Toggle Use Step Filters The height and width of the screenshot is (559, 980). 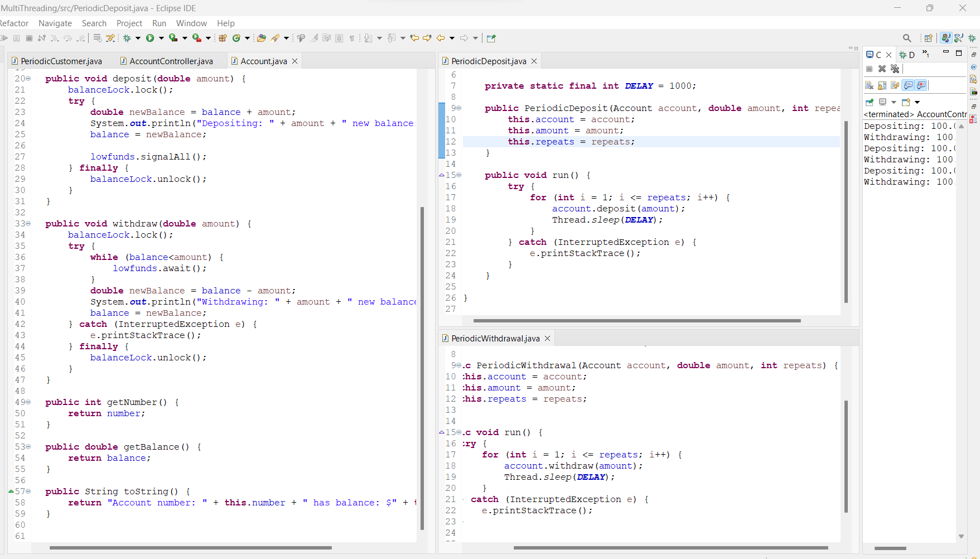pos(110,38)
